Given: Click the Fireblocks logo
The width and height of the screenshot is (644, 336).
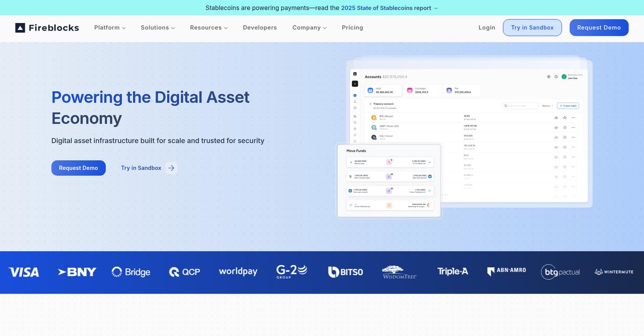Looking at the screenshot, I should 47,27.
